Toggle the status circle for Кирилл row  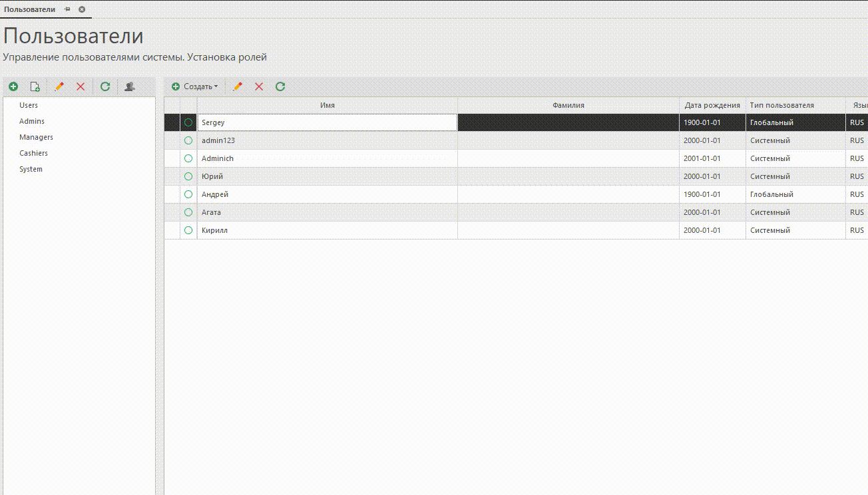tap(188, 230)
